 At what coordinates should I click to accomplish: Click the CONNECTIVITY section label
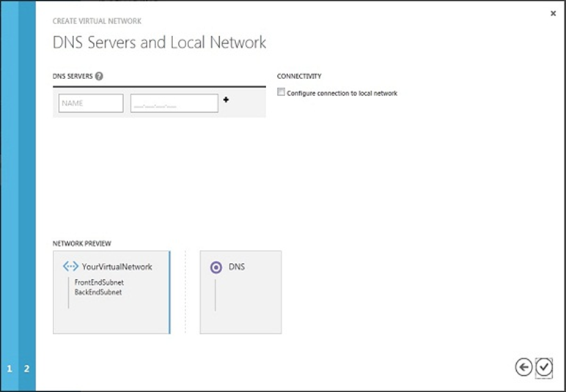click(x=299, y=76)
